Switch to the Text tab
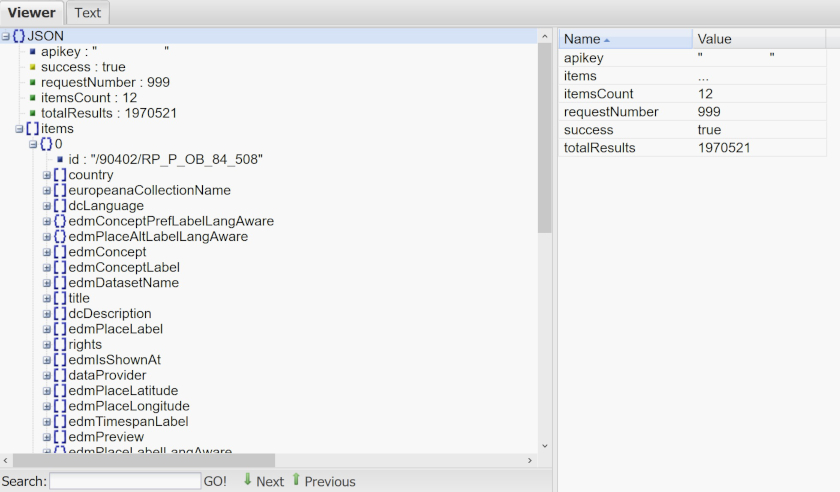This screenshot has width=840, height=492. (88, 13)
